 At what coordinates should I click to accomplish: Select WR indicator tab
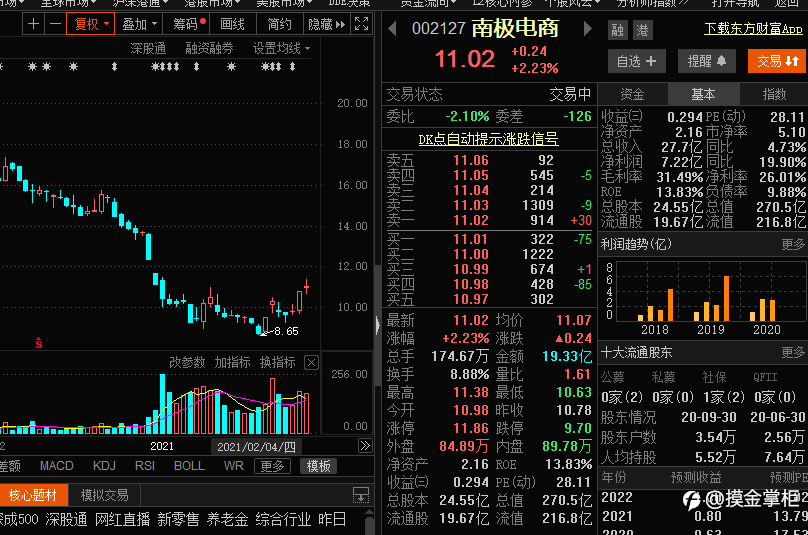(x=233, y=466)
